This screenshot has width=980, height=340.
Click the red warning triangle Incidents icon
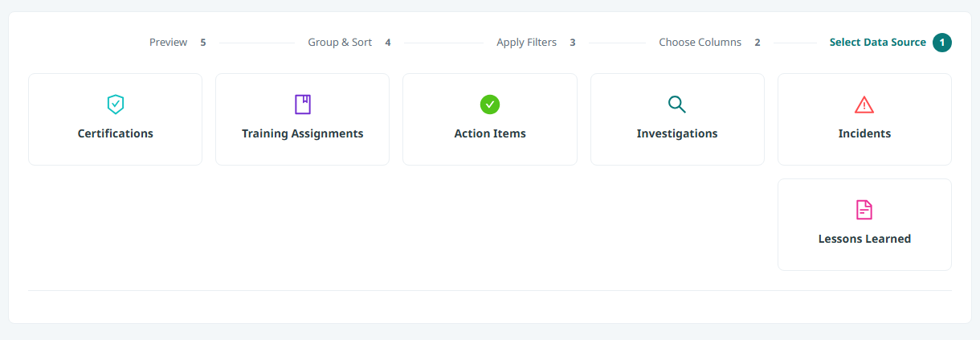864,104
